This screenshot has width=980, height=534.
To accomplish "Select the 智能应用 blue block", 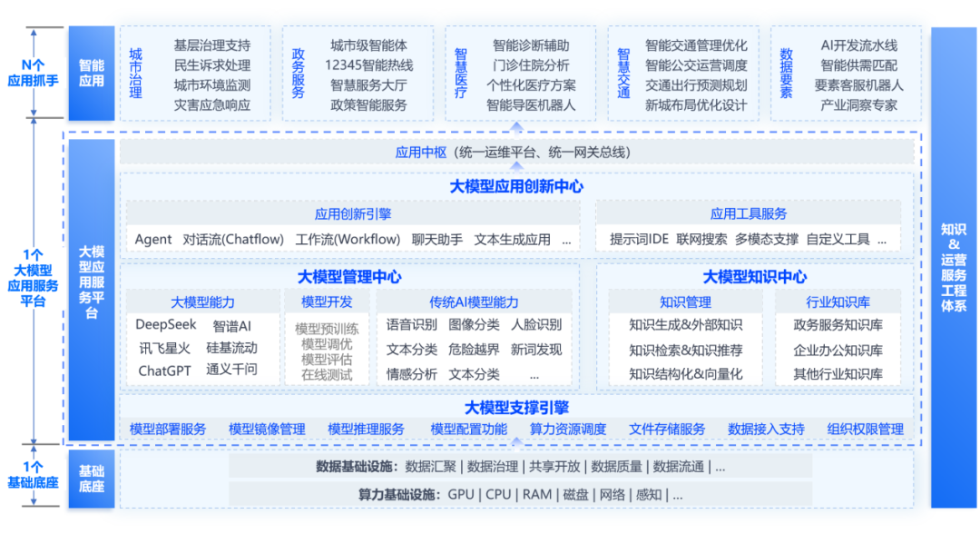I will (91, 73).
